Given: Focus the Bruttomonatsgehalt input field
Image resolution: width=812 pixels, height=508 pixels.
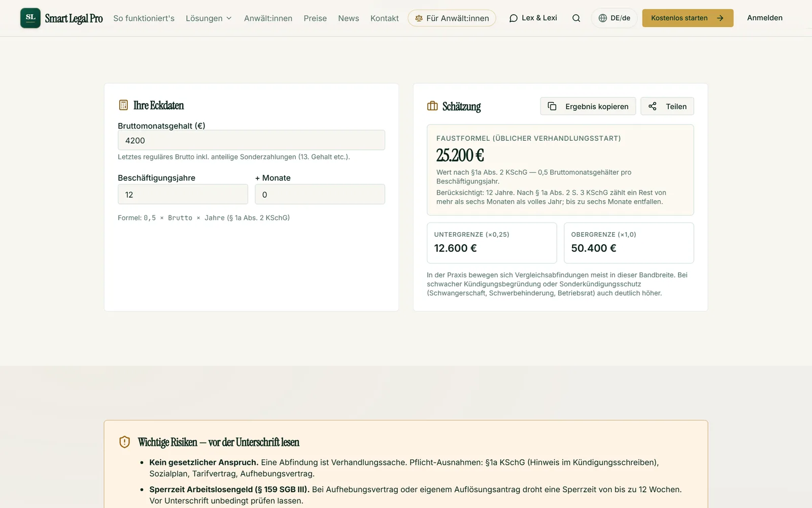Looking at the screenshot, I should point(251,140).
